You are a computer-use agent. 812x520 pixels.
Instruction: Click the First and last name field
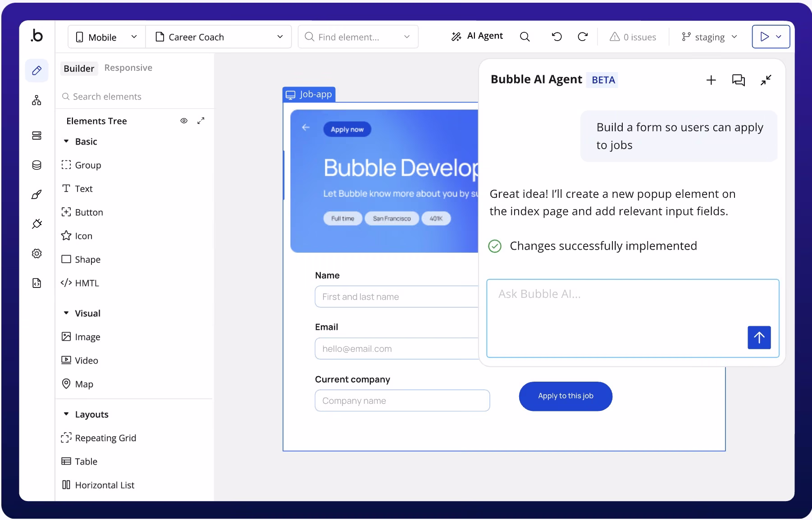coord(397,296)
